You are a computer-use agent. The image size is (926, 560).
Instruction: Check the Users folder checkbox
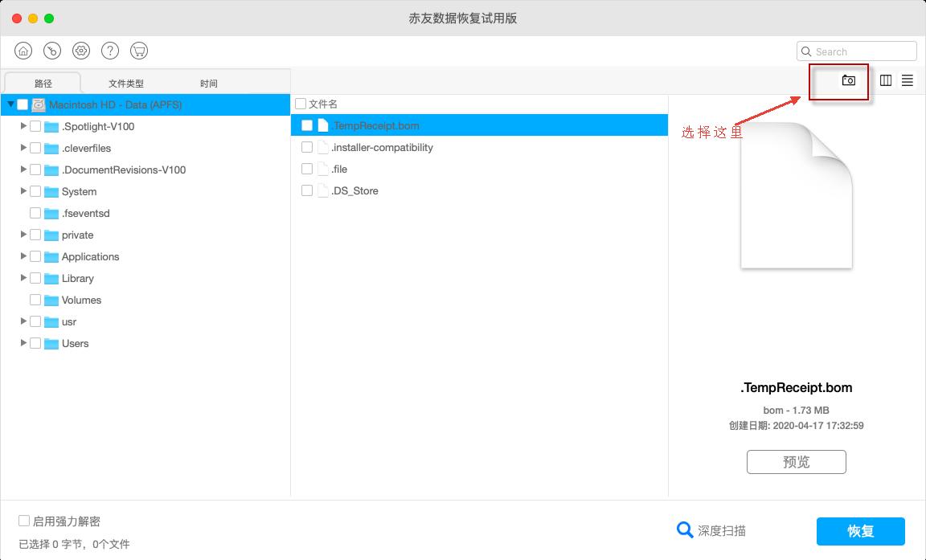click(35, 343)
